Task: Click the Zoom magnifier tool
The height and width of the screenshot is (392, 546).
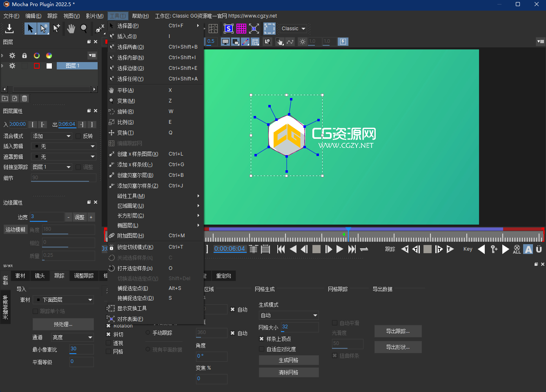Action: coord(84,29)
